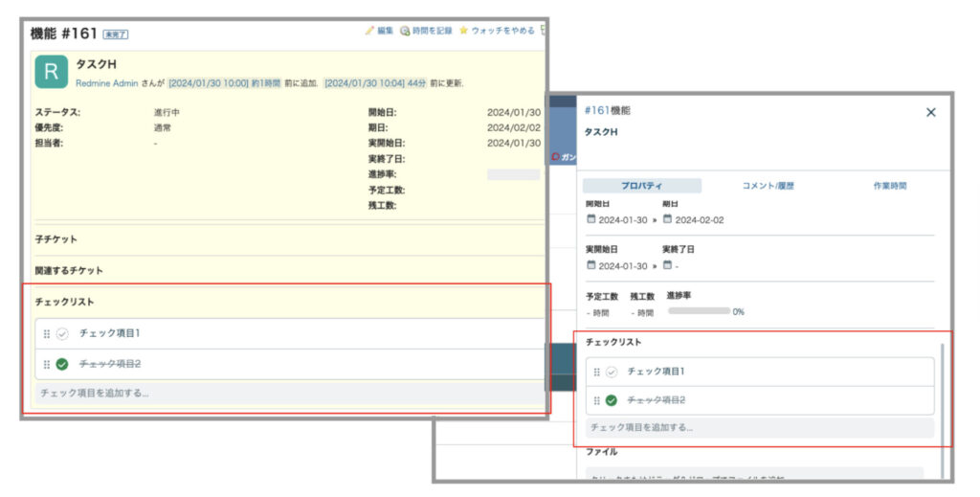
Task: Click the 進捗率 progress bar in ticket window
Action: [x=513, y=174]
